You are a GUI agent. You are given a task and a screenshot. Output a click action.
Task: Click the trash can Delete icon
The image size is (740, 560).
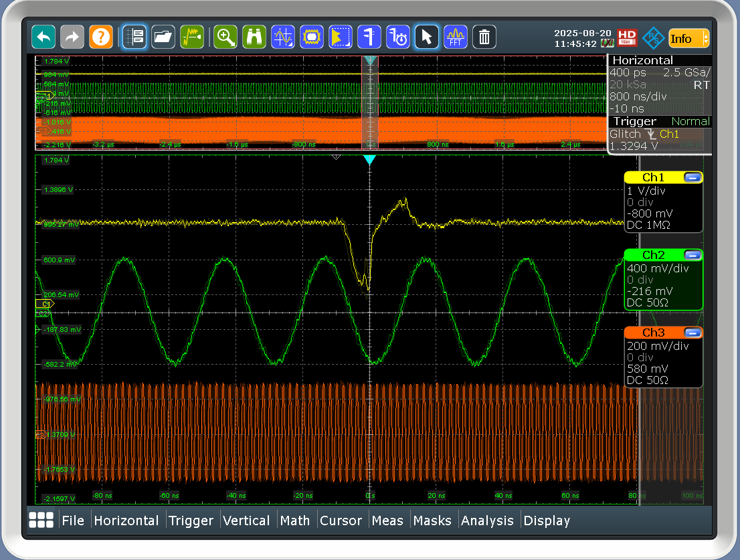pos(484,37)
